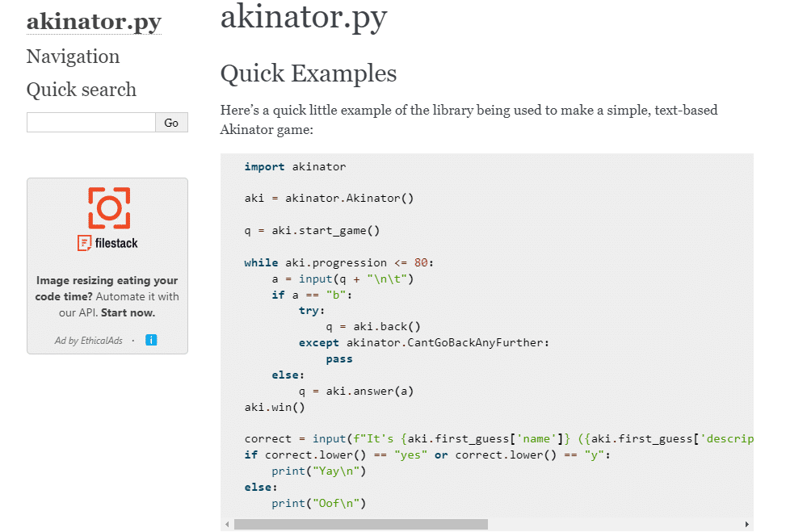Click the horizontal scrollbar thumb under the code
807x532 pixels.
(x=360, y=525)
